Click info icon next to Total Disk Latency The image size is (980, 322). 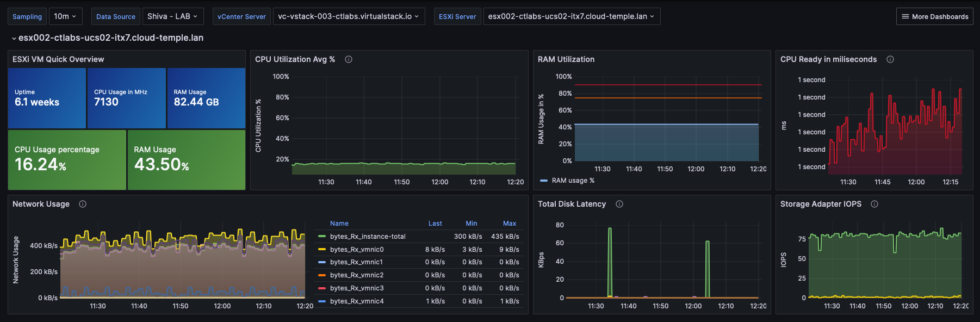coord(619,204)
